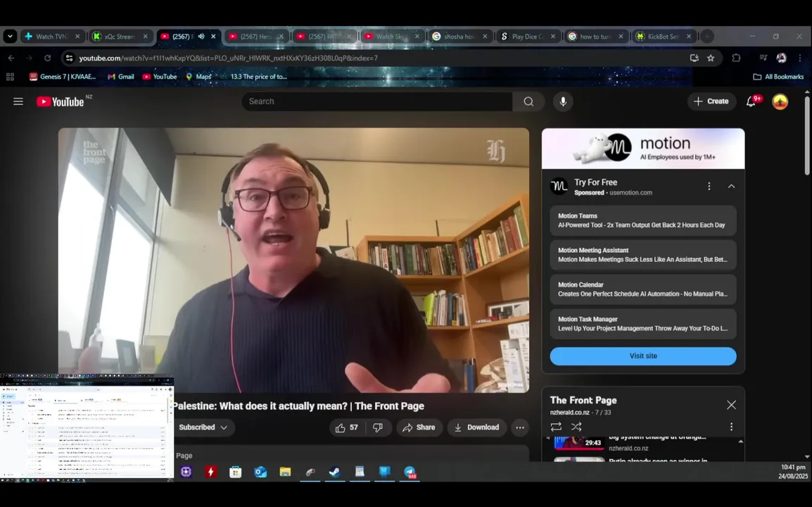Like the video with thumbs up
812x507 pixels.
pyautogui.click(x=346, y=427)
